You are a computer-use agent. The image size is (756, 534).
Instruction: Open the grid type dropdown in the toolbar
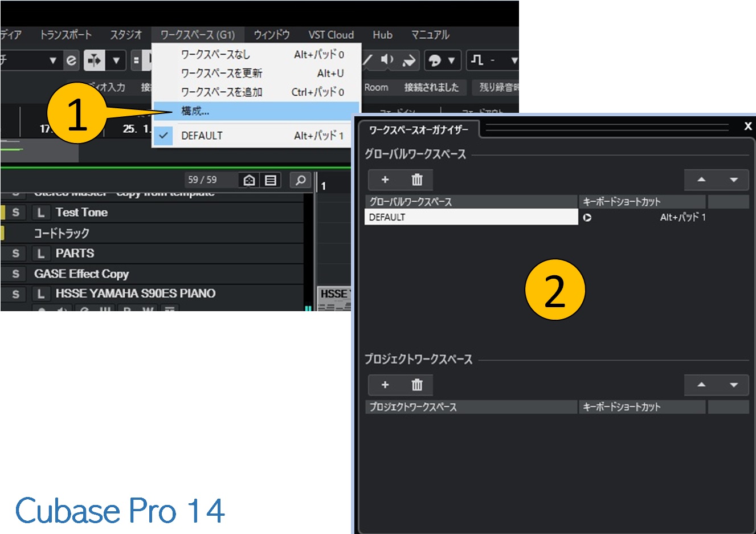click(515, 60)
